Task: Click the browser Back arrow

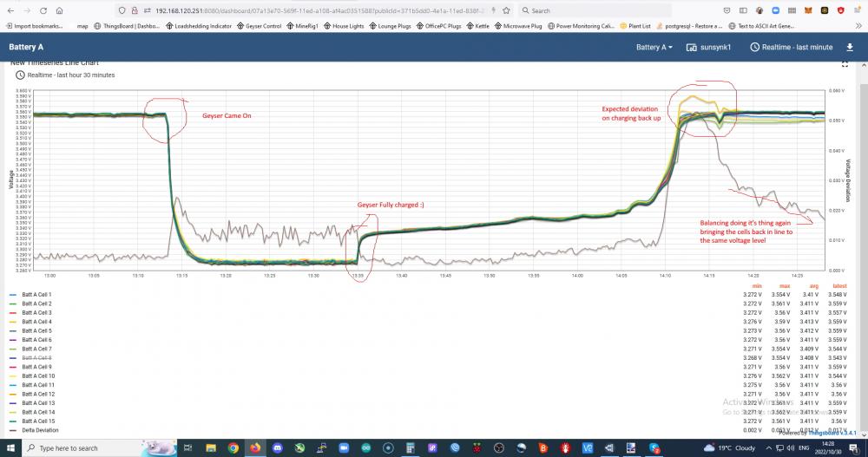Action: click(x=10, y=10)
